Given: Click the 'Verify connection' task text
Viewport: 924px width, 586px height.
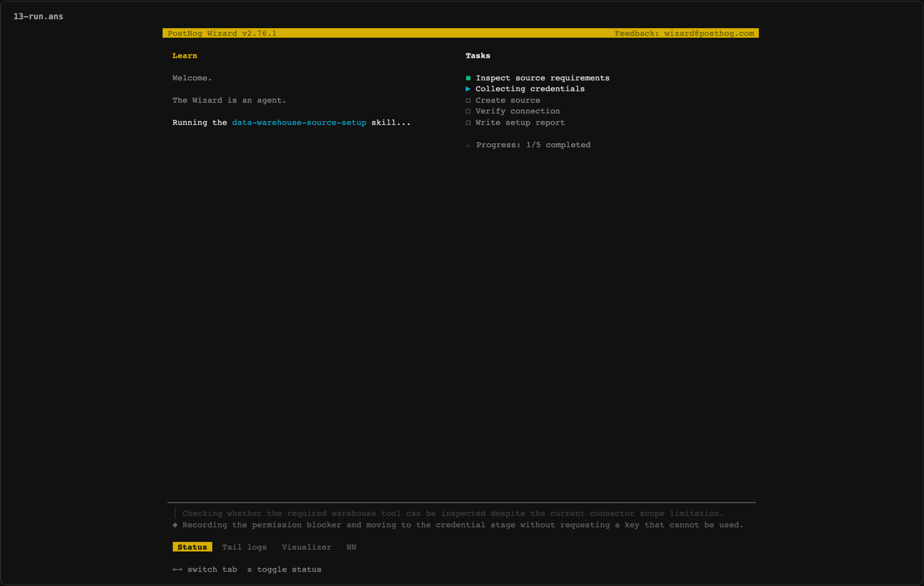Looking at the screenshot, I should (x=517, y=111).
